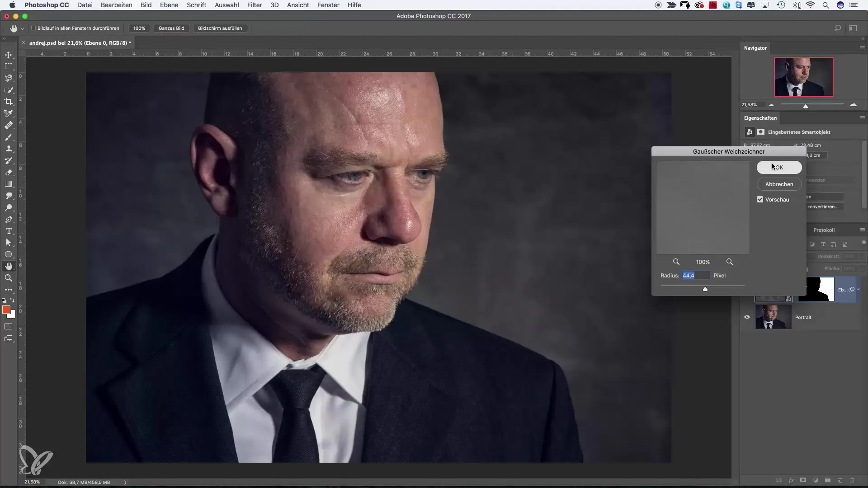This screenshot has width=868, height=488.
Task: Zoom out in Gaussian blur preview
Action: 676,262
